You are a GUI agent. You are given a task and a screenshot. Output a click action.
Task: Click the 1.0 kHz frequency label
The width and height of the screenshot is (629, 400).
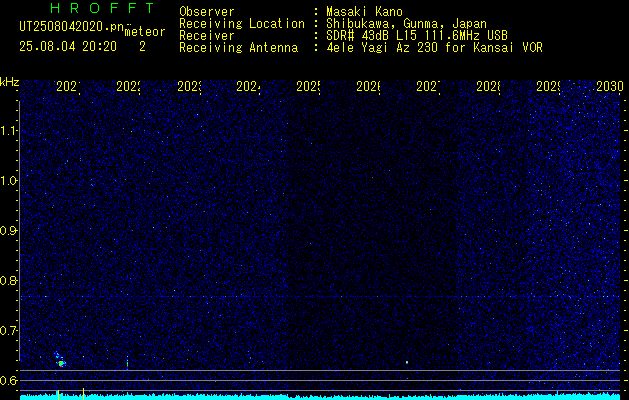point(8,181)
